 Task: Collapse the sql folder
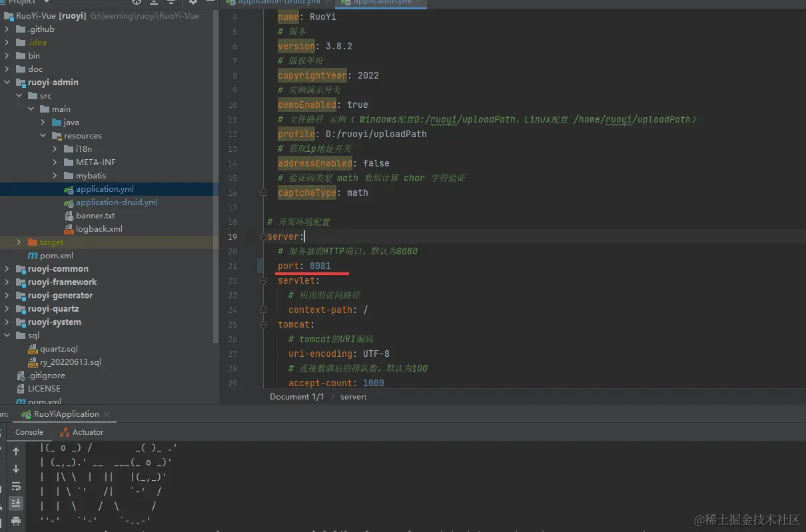tap(7, 336)
